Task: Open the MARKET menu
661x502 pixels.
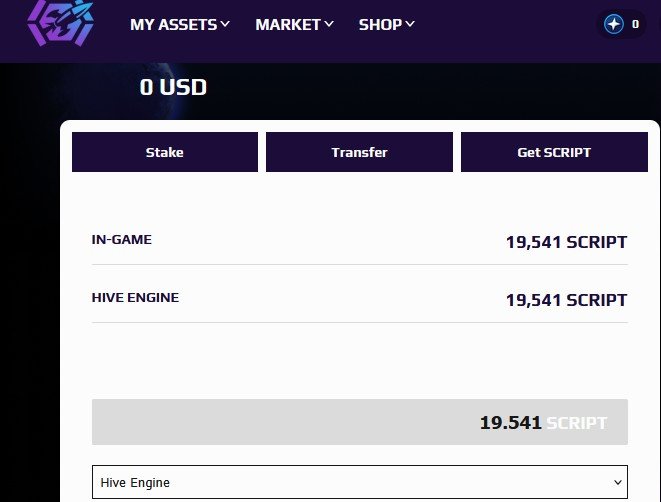Action: (x=294, y=24)
